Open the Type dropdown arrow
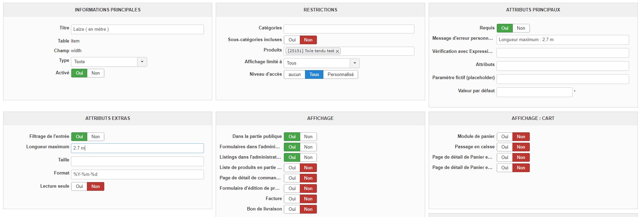 point(142,62)
